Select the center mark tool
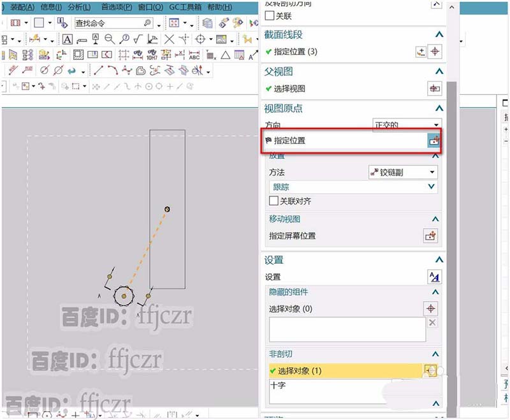This screenshot has height=420, width=510. pos(200,40)
